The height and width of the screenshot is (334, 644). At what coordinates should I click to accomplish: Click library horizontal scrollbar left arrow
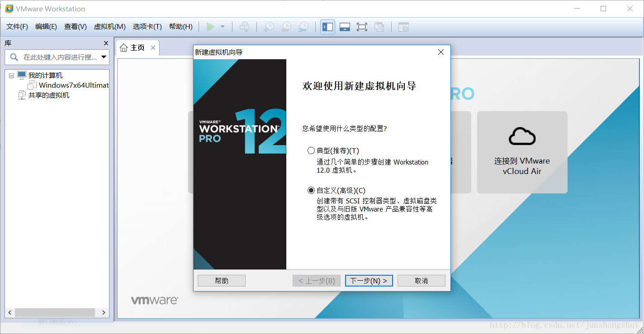click(x=10, y=312)
